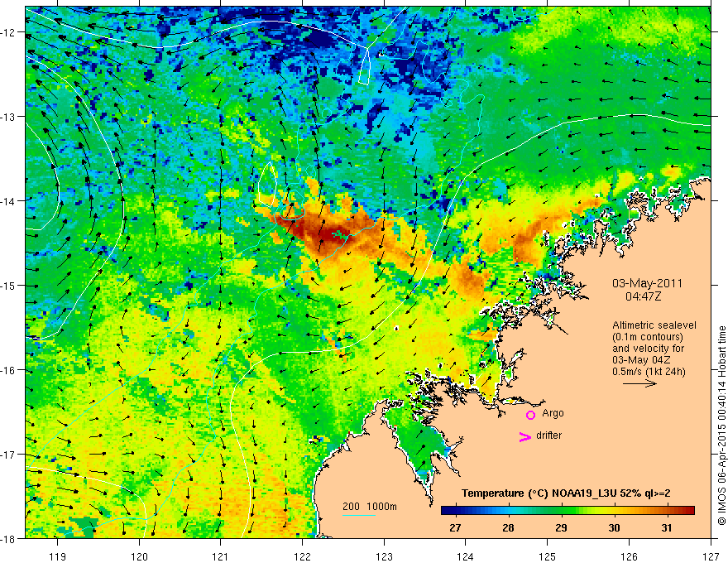Click the '-16' latitude axis label
Screen dimensions: 728x563
[8, 370]
